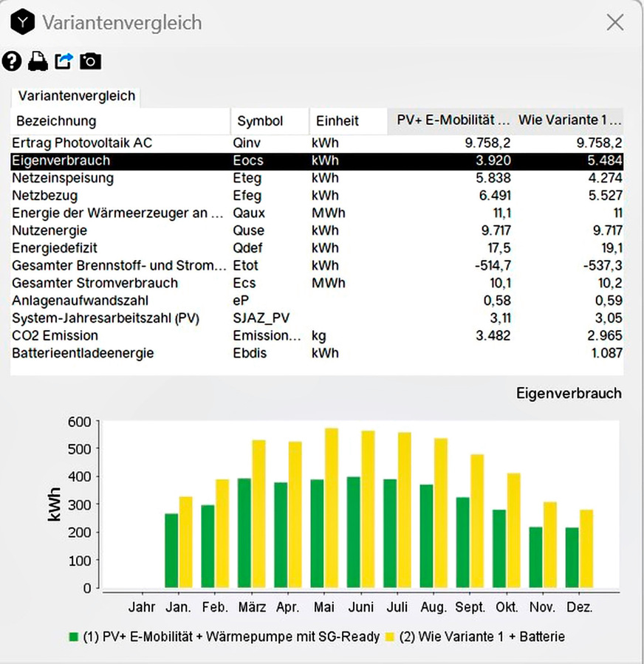Open the help question mark icon

click(12, 61)
